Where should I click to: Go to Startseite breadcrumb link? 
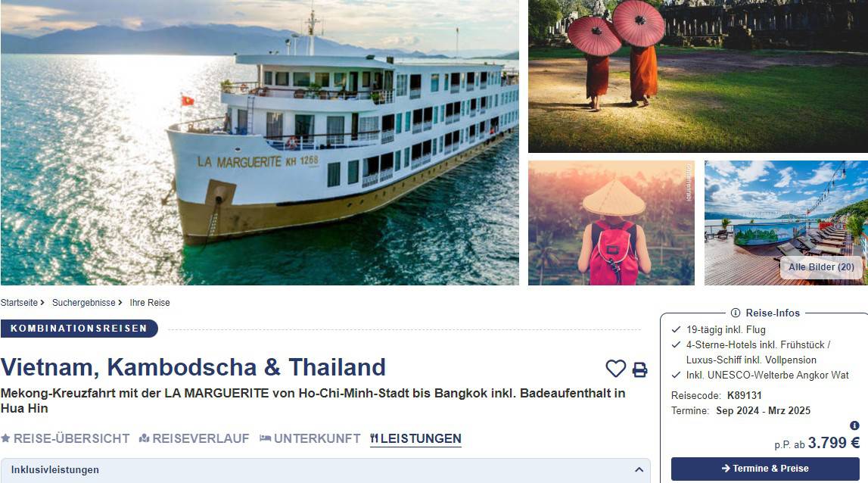[20, 302]
